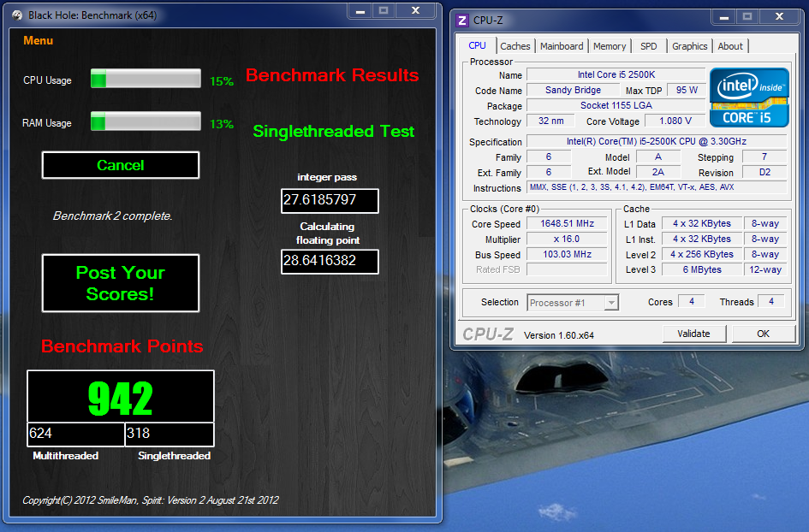Click the 'Intel Core i5 2500K' name value
The width and height of the screenshot is (809, 532).
click(616, 74)
